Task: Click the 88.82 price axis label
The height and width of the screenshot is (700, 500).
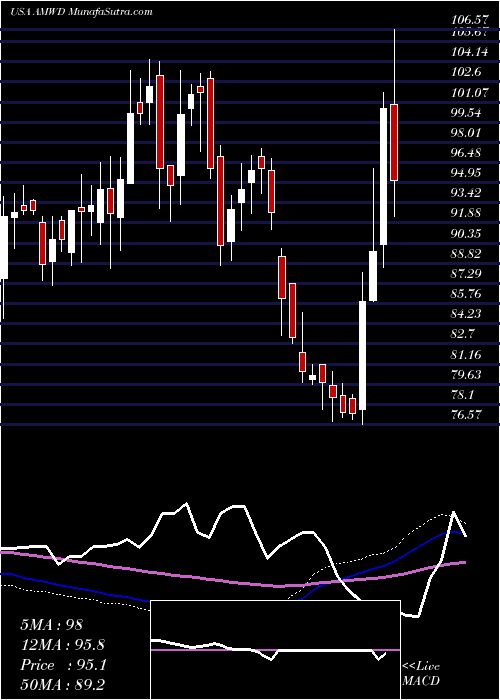Action: (x=466, y=254)
